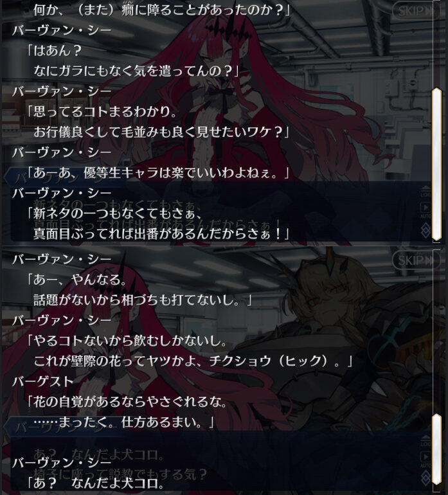Click the SKIP button beside the あー、やんなる dialogue
The width and height of the screenshot is (448, 495).
[415, 260]
